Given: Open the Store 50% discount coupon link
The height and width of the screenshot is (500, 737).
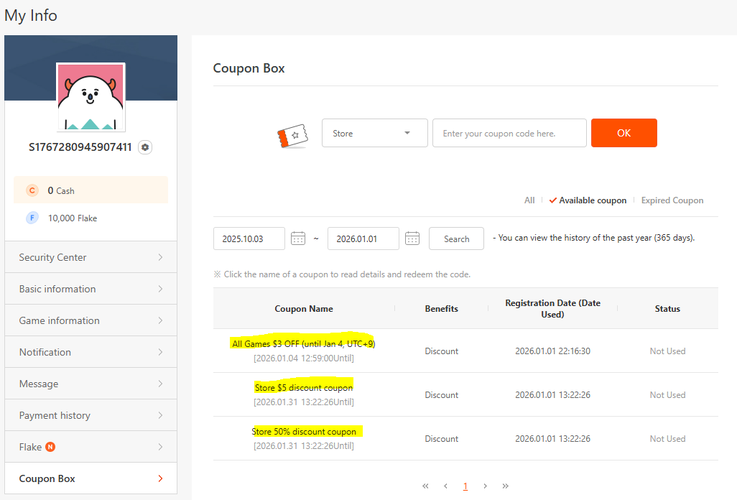Looking at the screenshot, I should point(304,431).
